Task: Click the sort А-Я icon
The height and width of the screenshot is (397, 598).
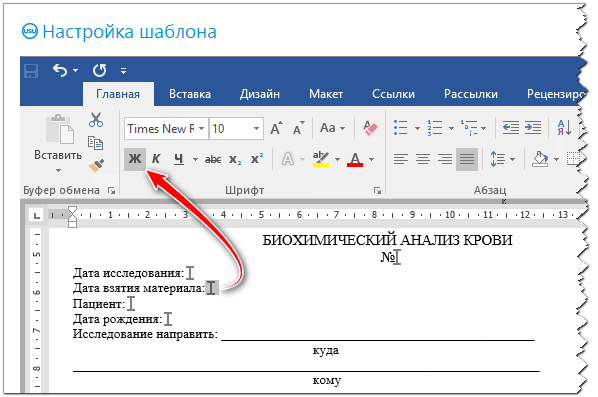Action: [564, 127]
